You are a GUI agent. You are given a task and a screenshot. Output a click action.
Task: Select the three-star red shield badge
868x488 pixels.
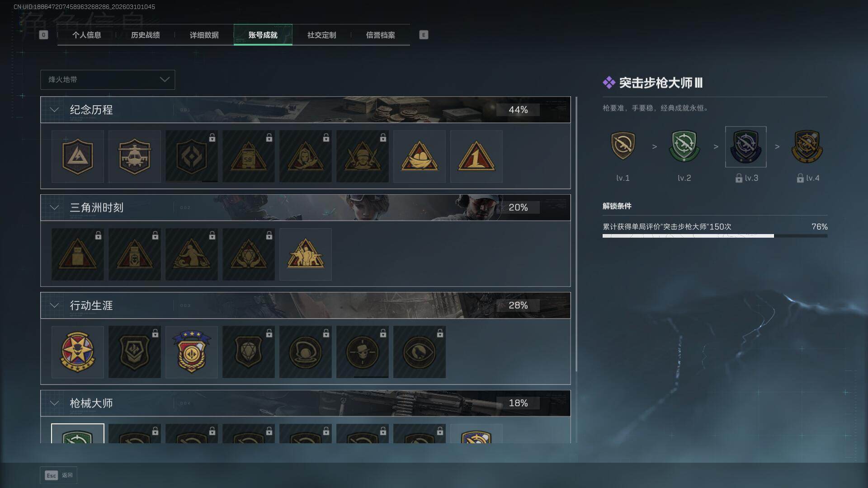[x=191, y=352]
